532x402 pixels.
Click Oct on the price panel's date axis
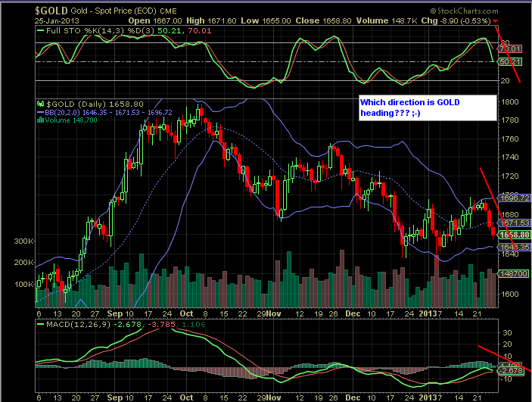click(187, 313)
